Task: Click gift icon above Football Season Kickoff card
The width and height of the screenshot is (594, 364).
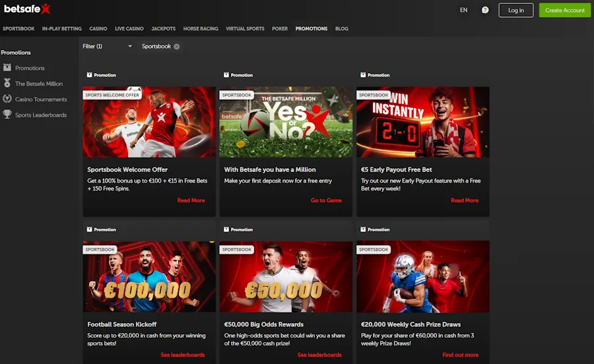Action: click(89, 229)
